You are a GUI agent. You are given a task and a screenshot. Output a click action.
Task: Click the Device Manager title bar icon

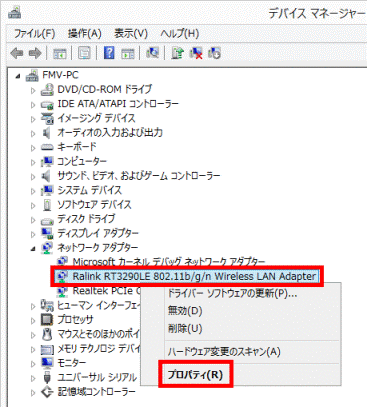(x=15, y=13)
